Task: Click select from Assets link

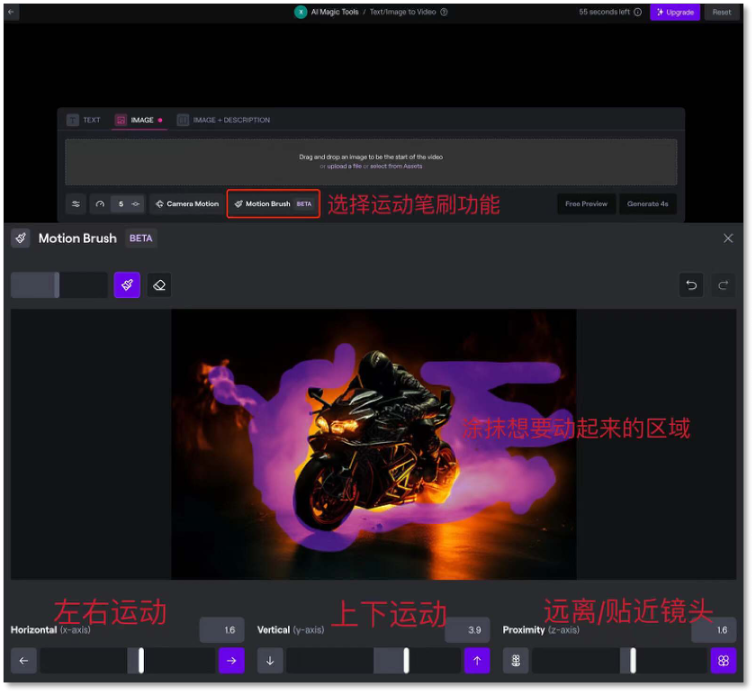Action: (396, 166)
